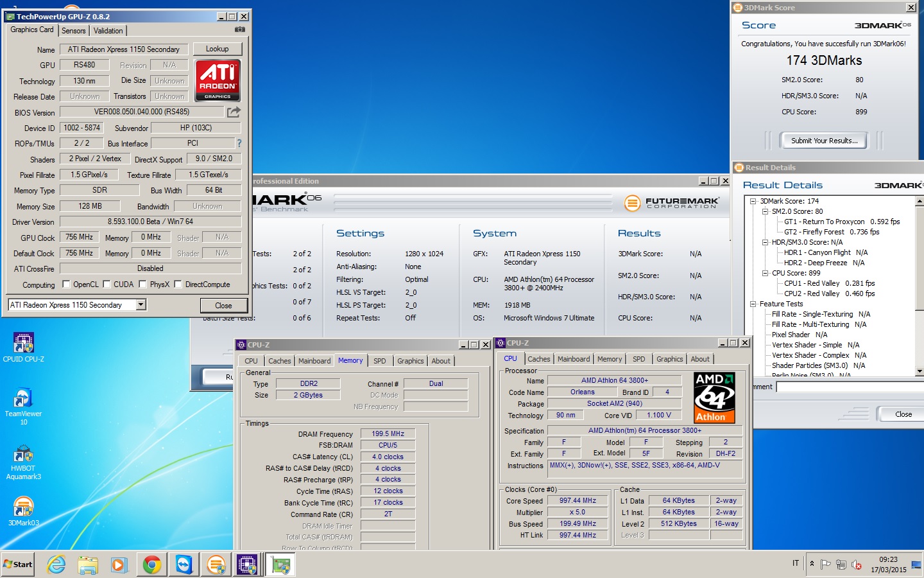
Task: Click the CPU-Z taskbar icon
Action: [247, 565]
